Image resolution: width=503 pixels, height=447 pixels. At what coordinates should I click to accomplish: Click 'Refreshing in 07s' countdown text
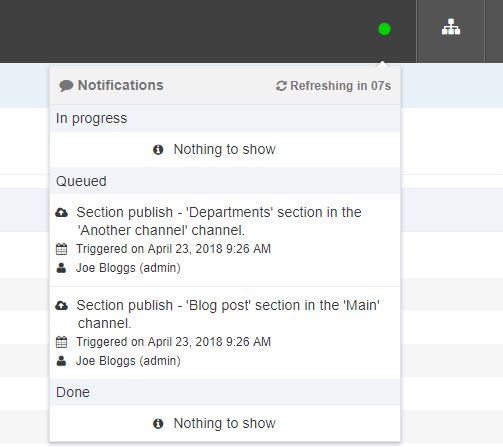[x=340, y=86]
